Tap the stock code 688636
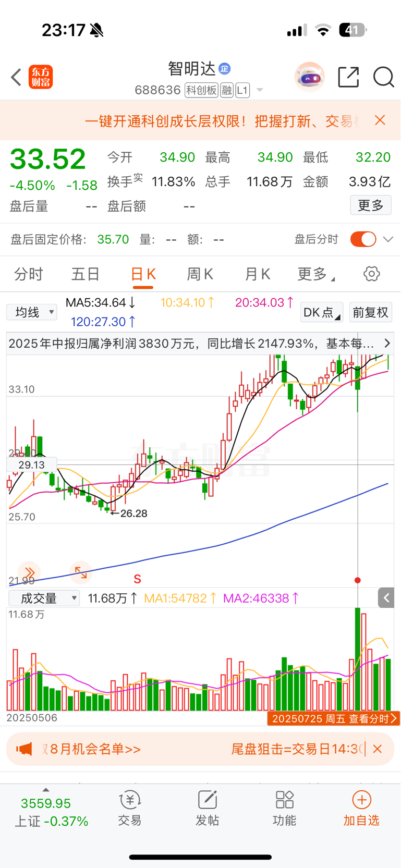Image resolution: width=401 pixels, height=868 pixels. pos(157,90)
